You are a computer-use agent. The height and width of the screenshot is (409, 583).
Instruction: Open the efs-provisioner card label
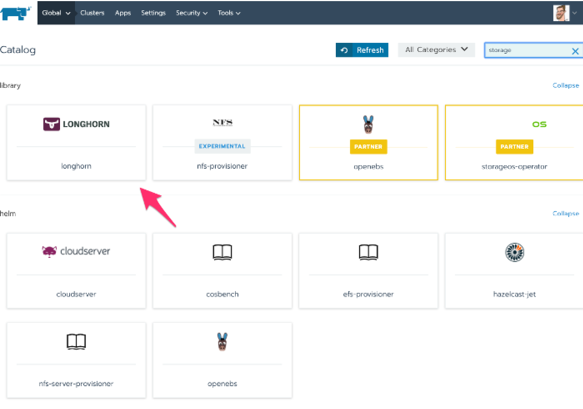368,294
